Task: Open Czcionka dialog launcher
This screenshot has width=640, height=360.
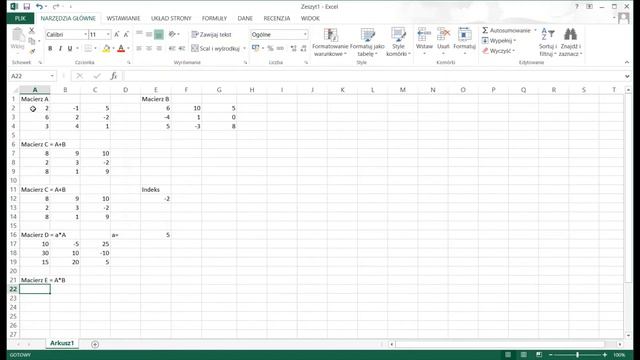Action: (x=129, y=62)
